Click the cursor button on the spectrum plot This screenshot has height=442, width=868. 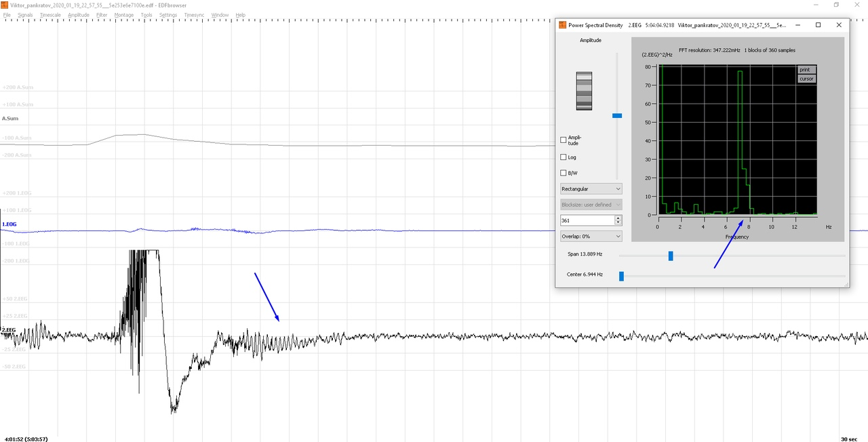coord(806,79)
